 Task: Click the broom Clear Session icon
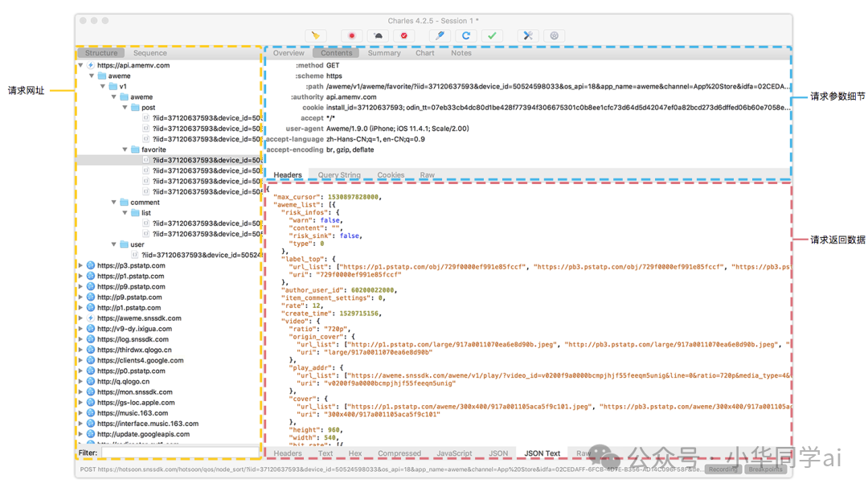click(316, 35)
